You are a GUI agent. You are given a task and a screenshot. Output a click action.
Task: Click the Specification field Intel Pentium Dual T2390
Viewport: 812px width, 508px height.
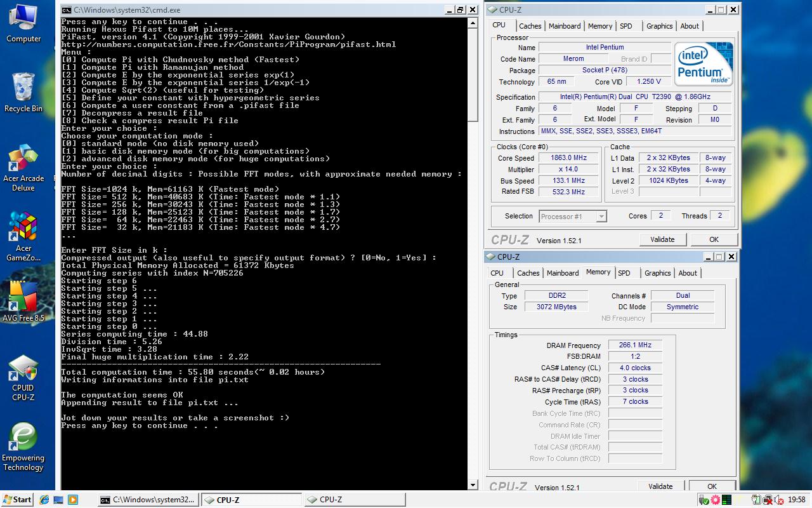click(635, 97)
